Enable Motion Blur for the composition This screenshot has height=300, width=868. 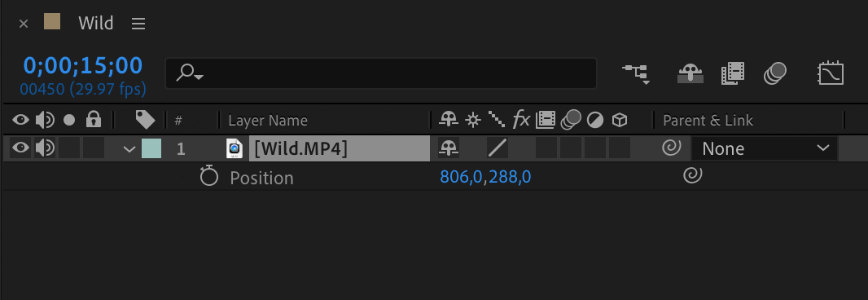coord(775,73)
